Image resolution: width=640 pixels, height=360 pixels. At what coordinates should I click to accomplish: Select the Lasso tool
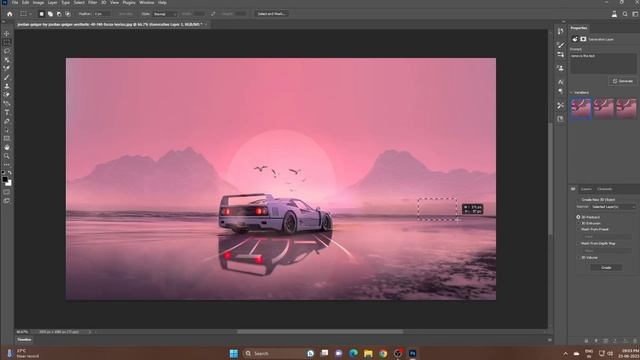7,51
